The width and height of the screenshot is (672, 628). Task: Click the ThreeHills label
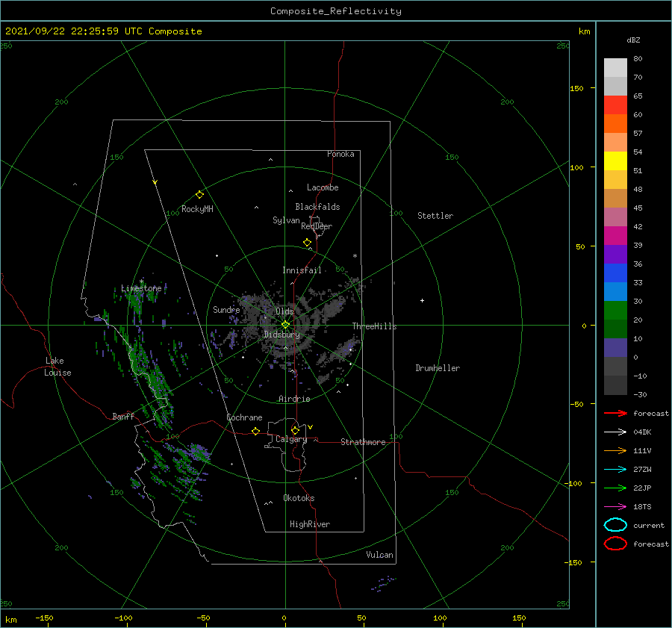[x=374, y=326]
